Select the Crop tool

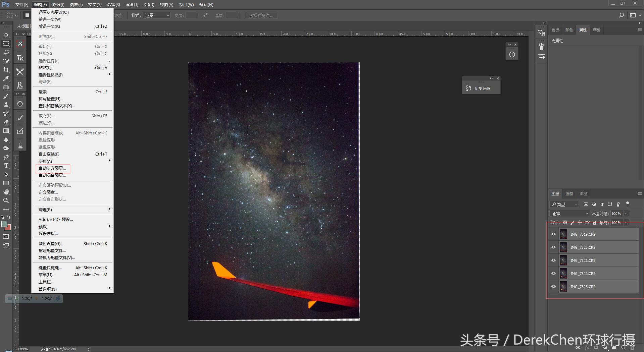[x=6, y=70]
